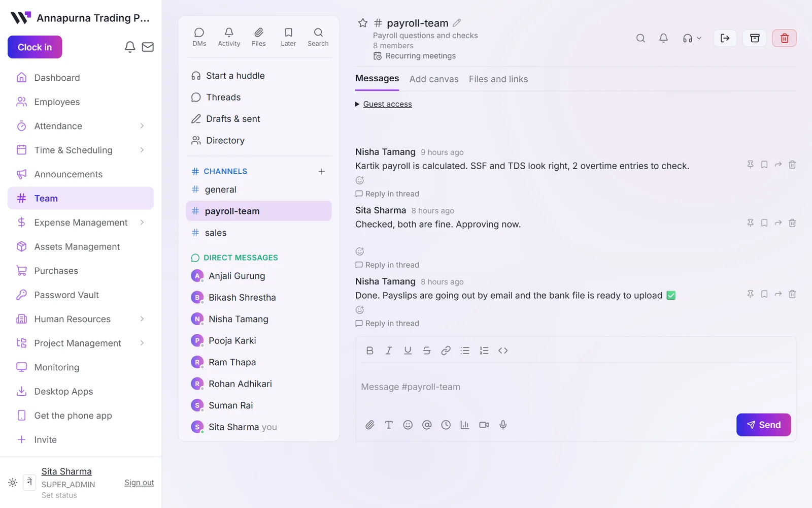Record a voice message with microphone
The width and height of the screenshot is (812, 508).
pyautogui.click(x=503, y=425)
